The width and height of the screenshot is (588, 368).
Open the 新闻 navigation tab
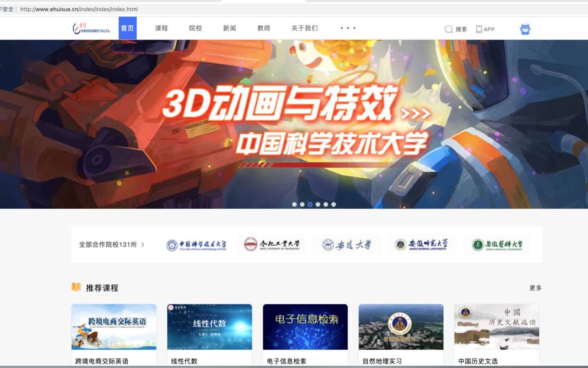click(x=229, y=28)
